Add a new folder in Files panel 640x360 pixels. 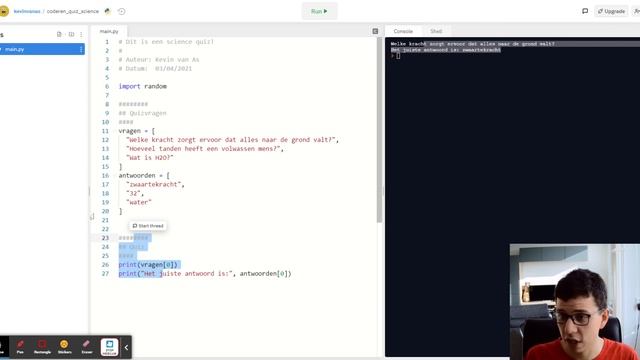[71, 34]
